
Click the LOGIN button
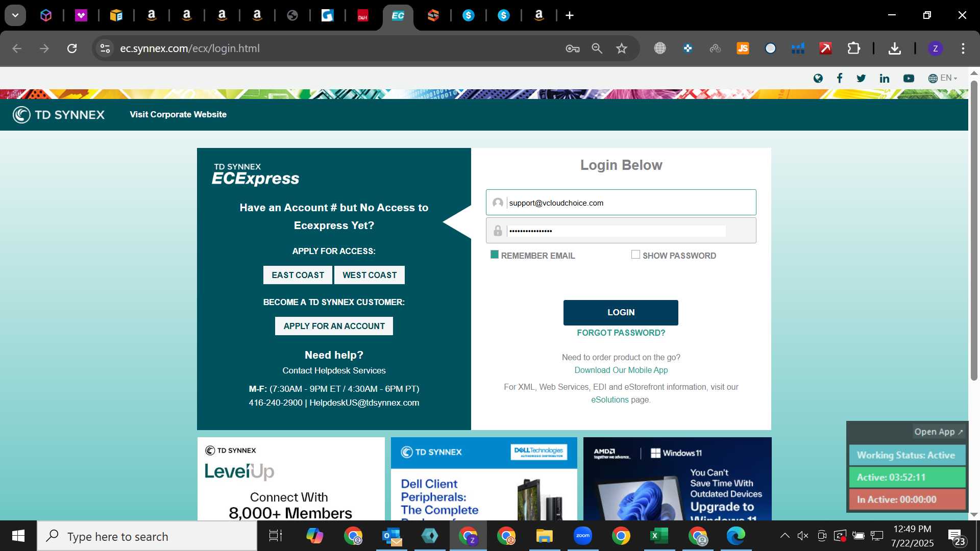[x=621, y=312]
